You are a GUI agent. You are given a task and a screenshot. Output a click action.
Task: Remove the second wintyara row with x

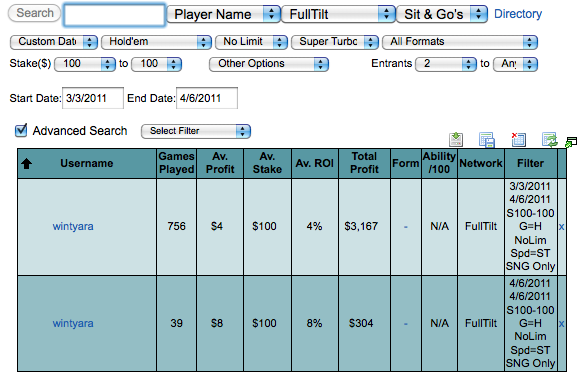point(561,323)
